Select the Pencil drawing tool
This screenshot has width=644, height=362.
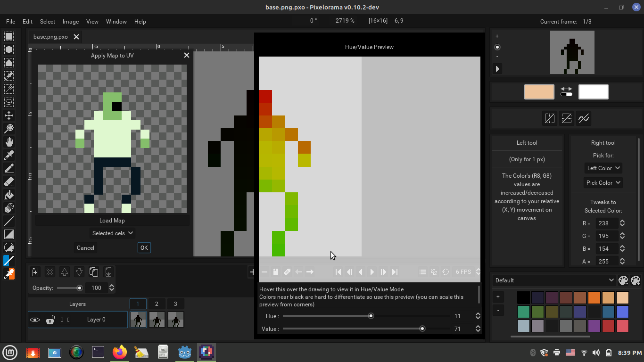[8, 167]
